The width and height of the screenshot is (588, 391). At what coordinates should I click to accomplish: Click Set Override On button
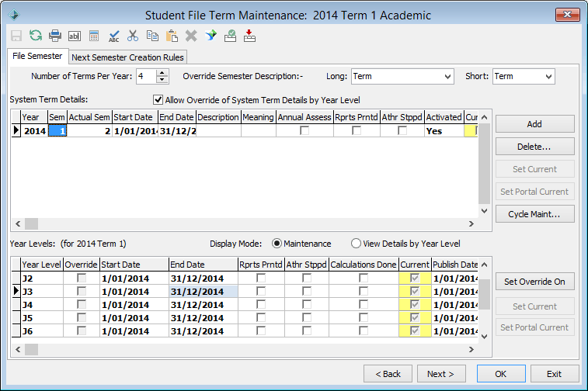(534, 282)
